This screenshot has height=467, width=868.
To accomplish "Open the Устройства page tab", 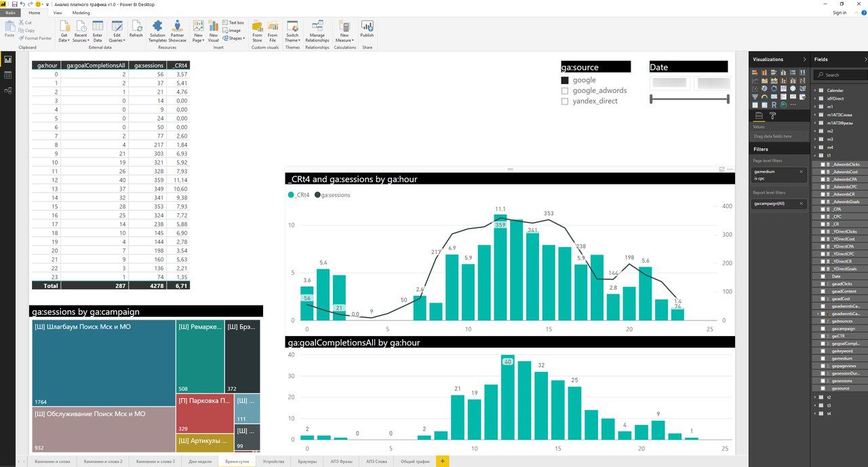I will pyautogui.click(x=274, y=462).
